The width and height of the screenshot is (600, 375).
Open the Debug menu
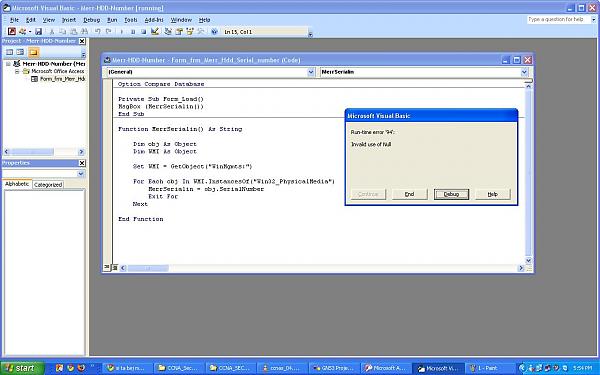click(91, 20)
